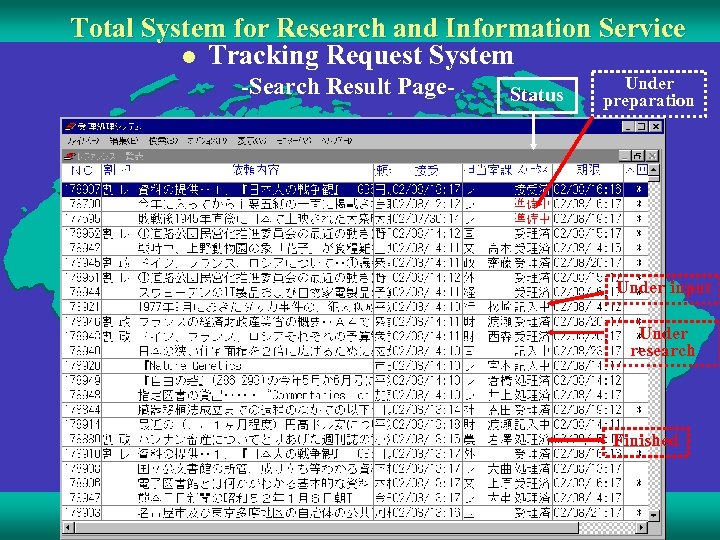Click the right arrow of the horizontal scrollbar

(642, 527)
